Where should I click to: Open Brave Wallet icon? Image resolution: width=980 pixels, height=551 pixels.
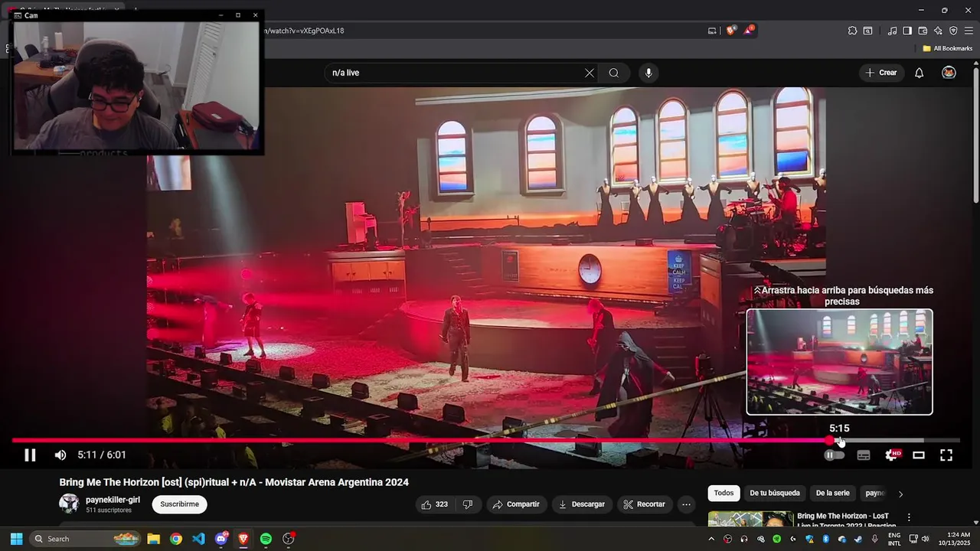tap(923, 31)
